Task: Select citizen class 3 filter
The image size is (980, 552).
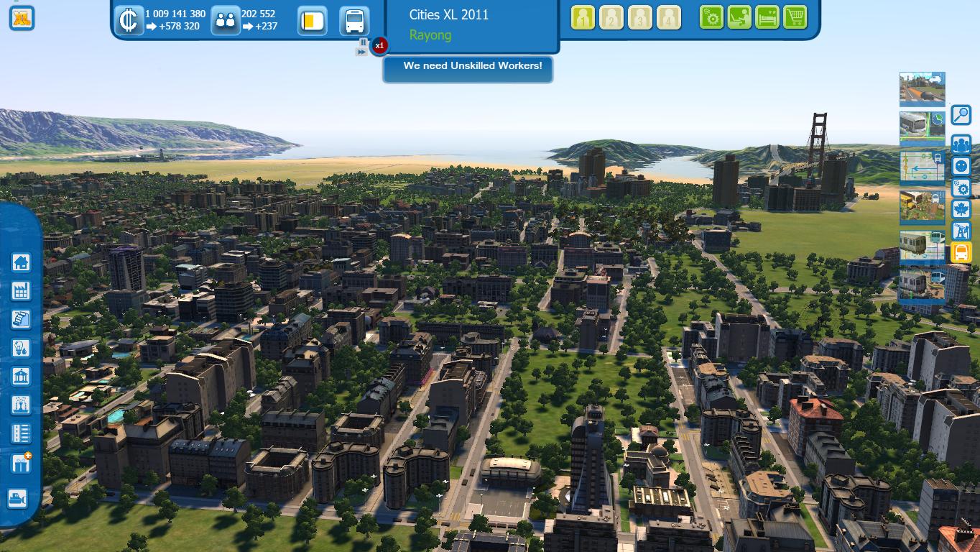Action: pos(640,17)
